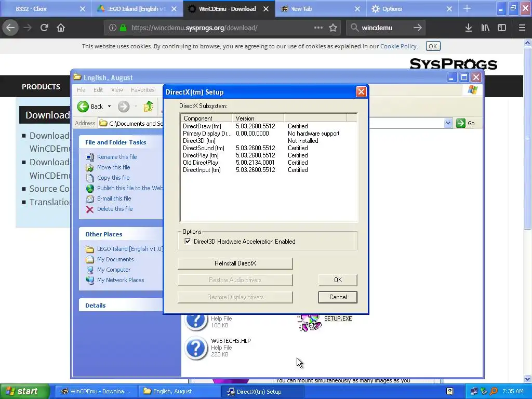Click the E-mail this file task
532x399 pixels.
pyautogui.click(x=114, y=198)
